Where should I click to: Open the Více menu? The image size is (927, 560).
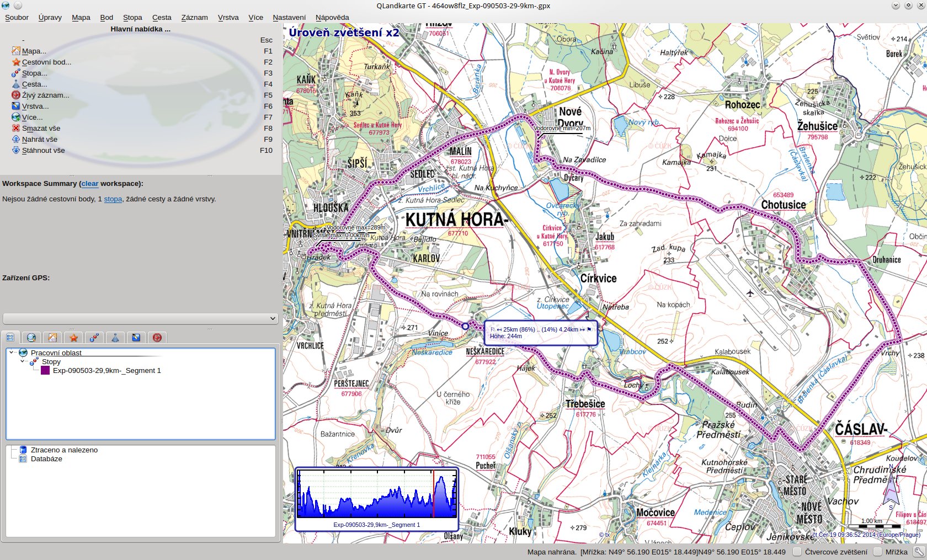coord(255,17)
